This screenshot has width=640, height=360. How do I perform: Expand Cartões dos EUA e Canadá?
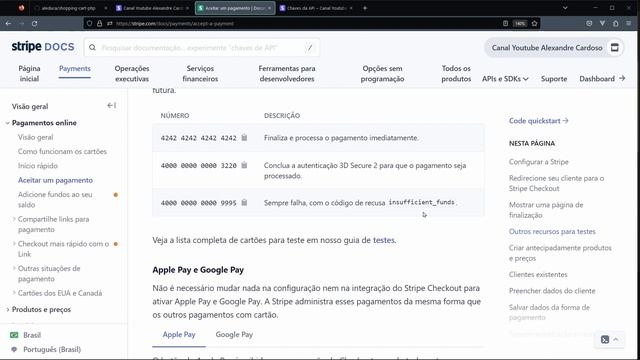(x=14, y=293)
